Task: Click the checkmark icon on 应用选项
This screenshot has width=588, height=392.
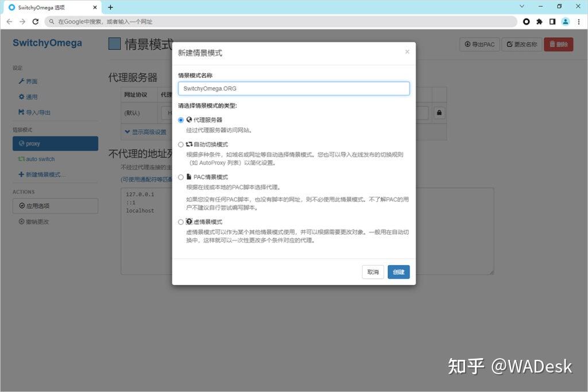Action: (x=22, y=205)
